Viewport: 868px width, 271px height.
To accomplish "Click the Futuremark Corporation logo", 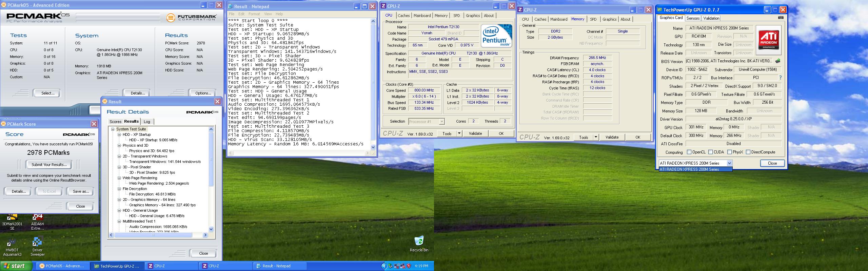I will 191,18.
